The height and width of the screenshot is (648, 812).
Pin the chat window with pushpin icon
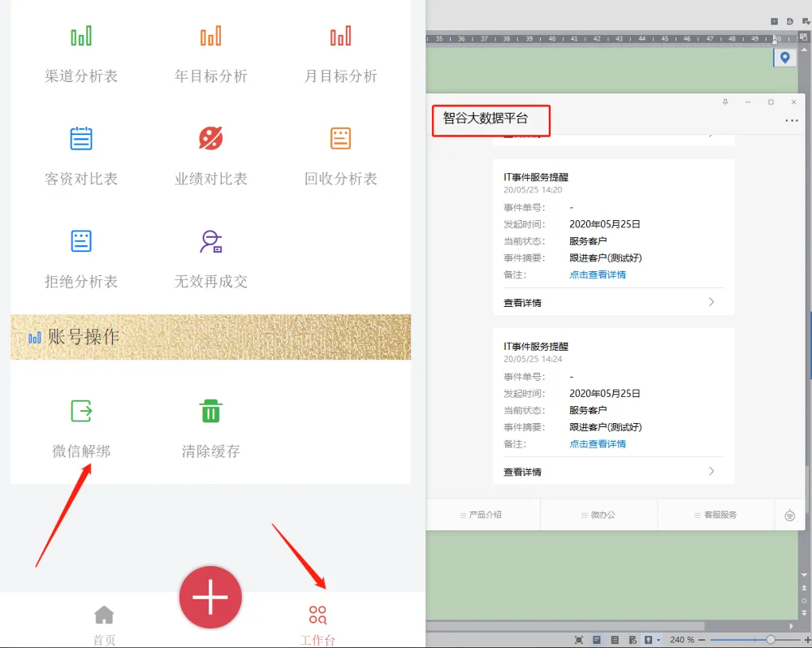725,102
